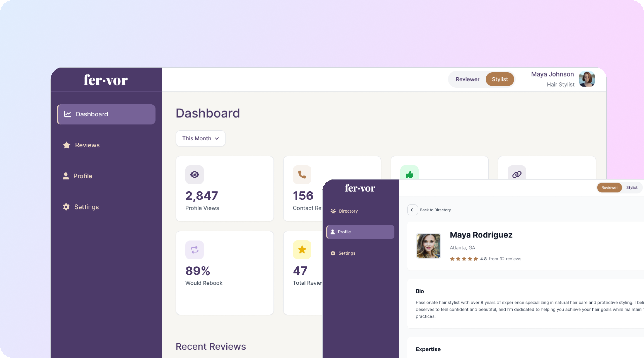Switch to Reviewer mode in main header
This screenshot has height=358, width=644.
pyautogui.click(x=467, y=79)
